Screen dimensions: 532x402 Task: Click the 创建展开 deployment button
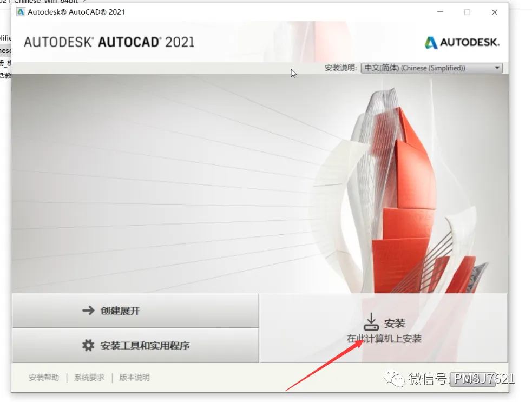(x=136, y=311)
